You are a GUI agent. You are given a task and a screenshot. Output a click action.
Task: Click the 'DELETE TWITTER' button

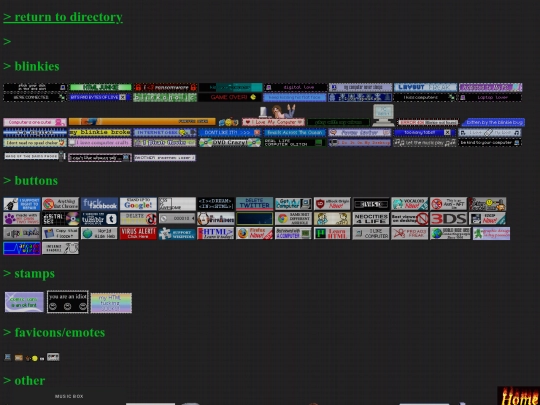tap(255, 204)
